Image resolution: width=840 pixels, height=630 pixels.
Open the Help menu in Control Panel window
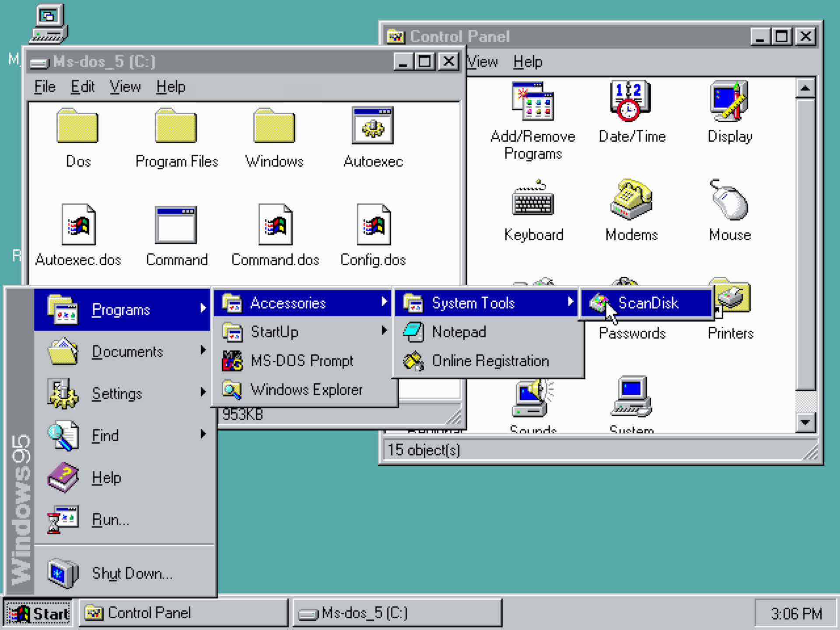point(528,62)
